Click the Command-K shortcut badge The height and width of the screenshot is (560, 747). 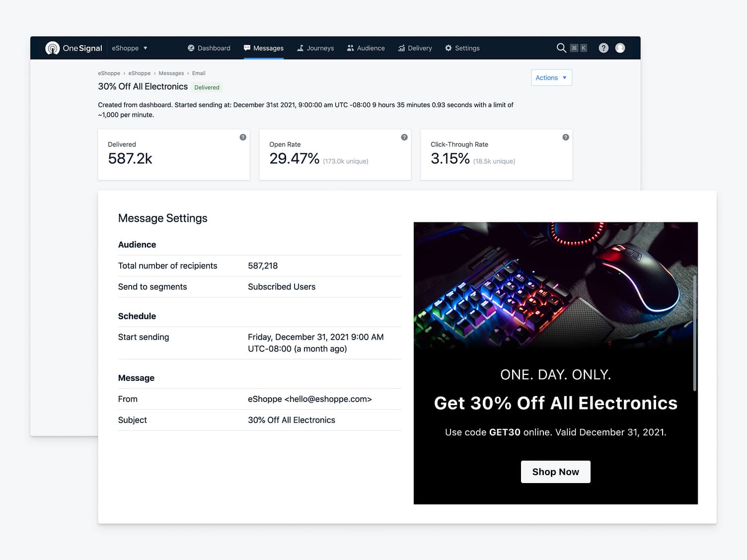[x=579, y=48]
